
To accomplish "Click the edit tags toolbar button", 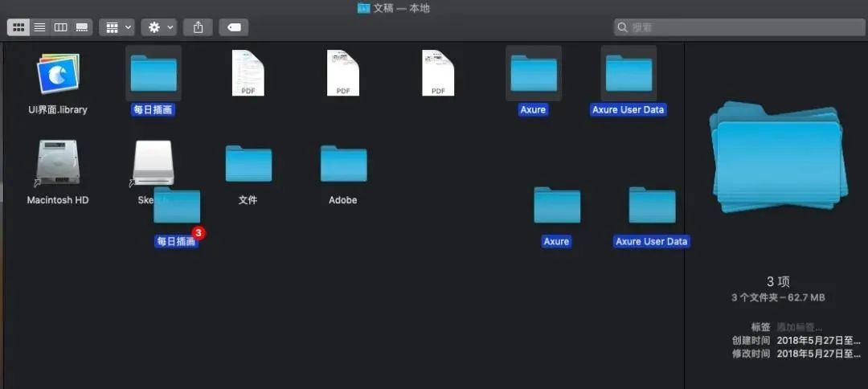I will tap(233, 27).
